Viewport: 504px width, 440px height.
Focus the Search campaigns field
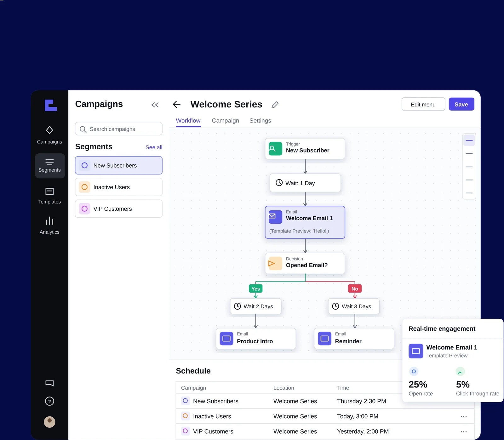pyautogui.click(x=119, y=129)
